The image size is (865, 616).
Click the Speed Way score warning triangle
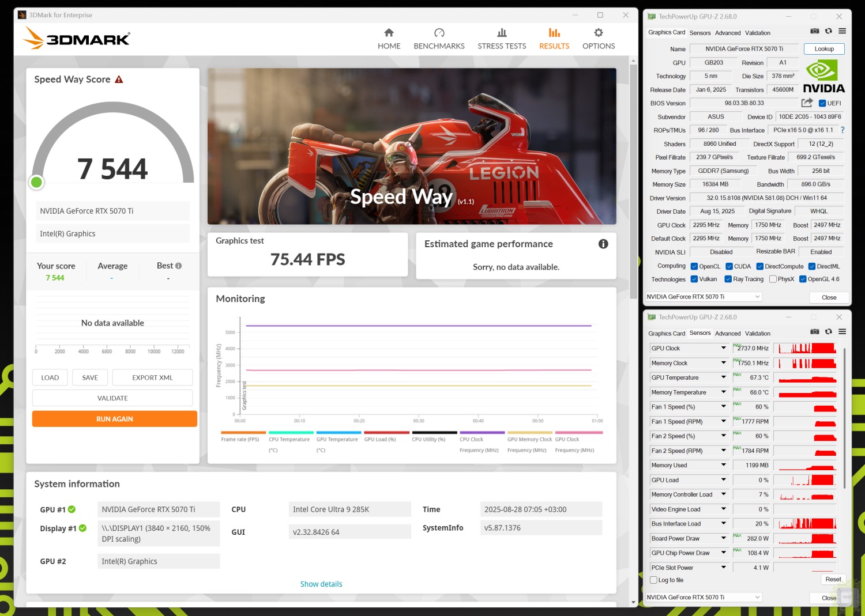[119, 80]
